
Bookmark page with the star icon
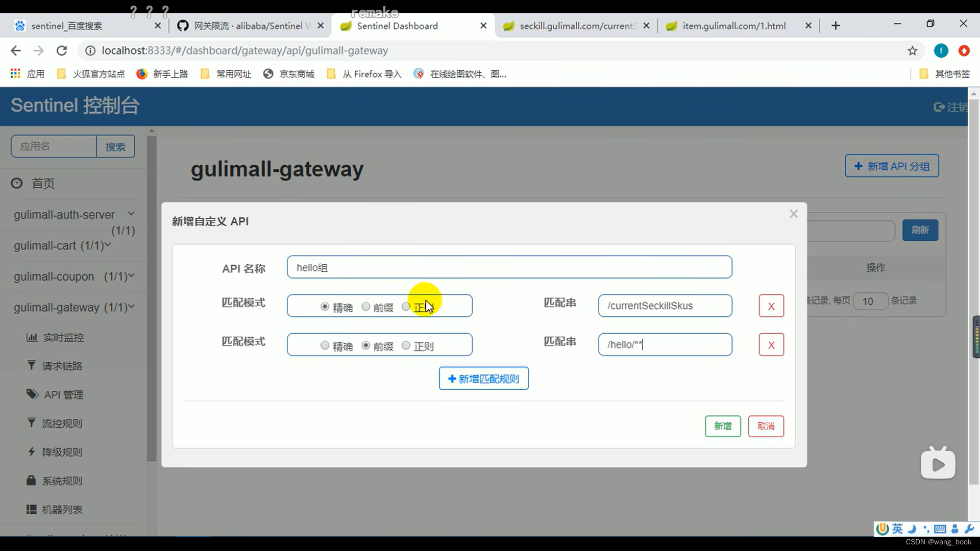912,51
